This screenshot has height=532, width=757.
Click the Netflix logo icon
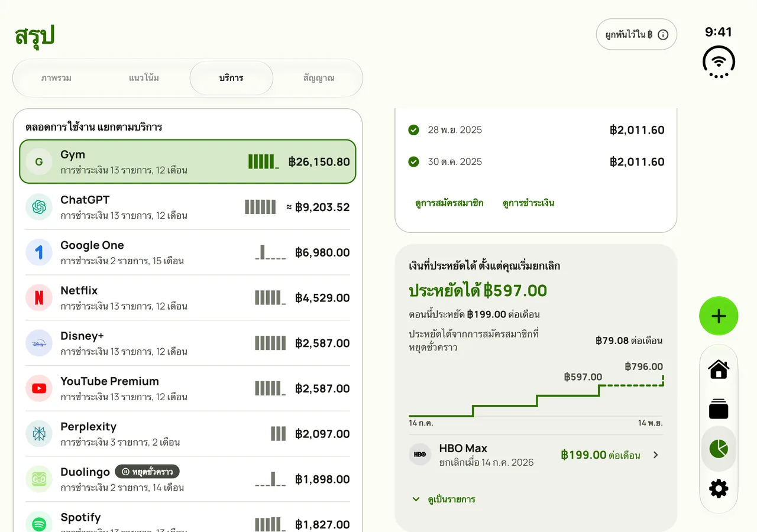39,297
